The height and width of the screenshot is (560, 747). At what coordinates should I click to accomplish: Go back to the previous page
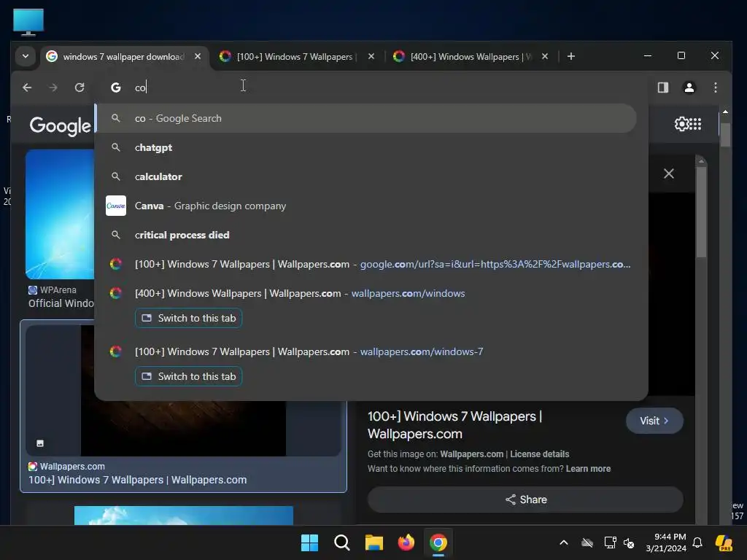27,87
